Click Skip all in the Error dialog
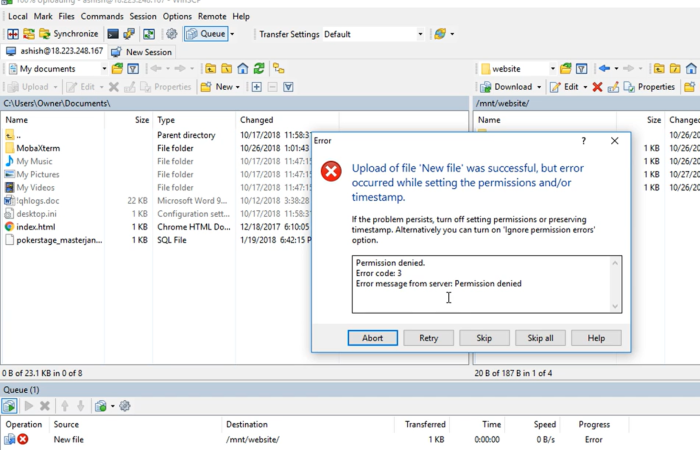700x450 pixels. 540,338
